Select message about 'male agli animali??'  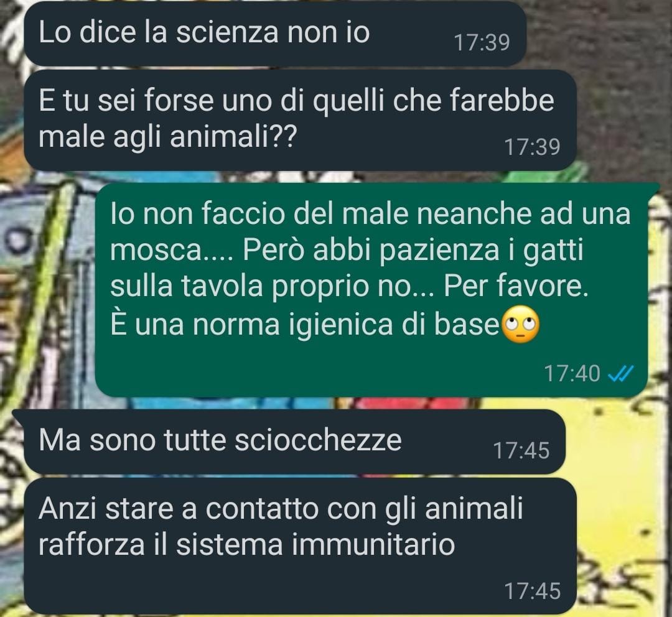tap(299, 121)
